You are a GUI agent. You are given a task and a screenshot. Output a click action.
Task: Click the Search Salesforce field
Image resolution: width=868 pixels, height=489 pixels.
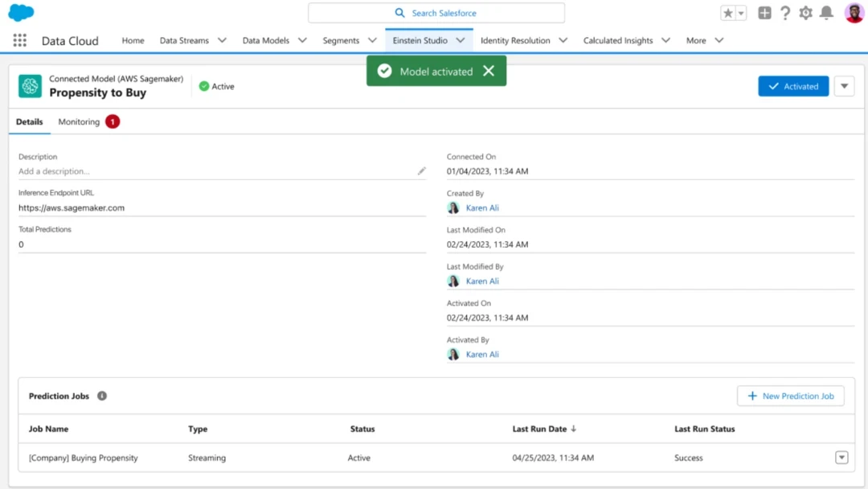(x=436, y=14)
